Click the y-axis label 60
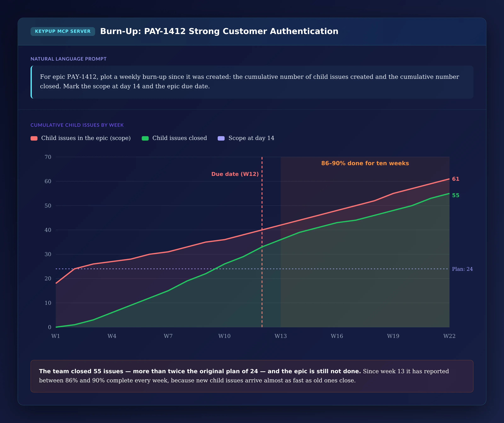The width and height of the screenshot is (504, 423). tap(48, 181)
